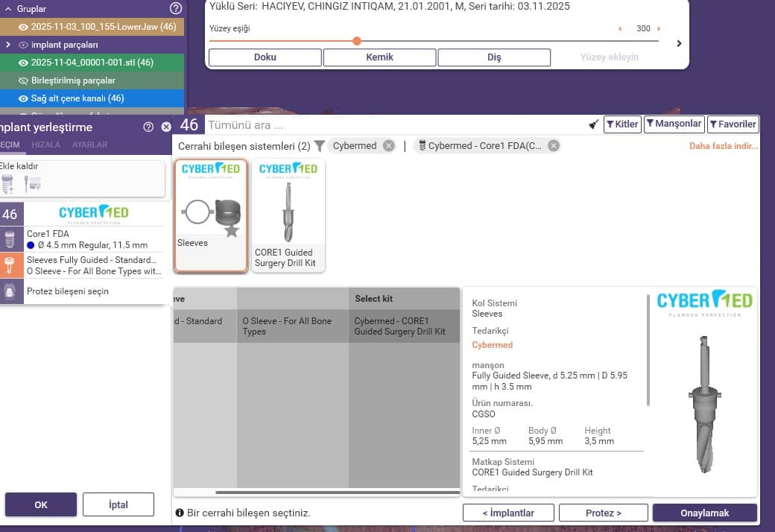Screen dimensions: 775x532
Task: Open help for the Gruplar panel
Action: (175, 9)
